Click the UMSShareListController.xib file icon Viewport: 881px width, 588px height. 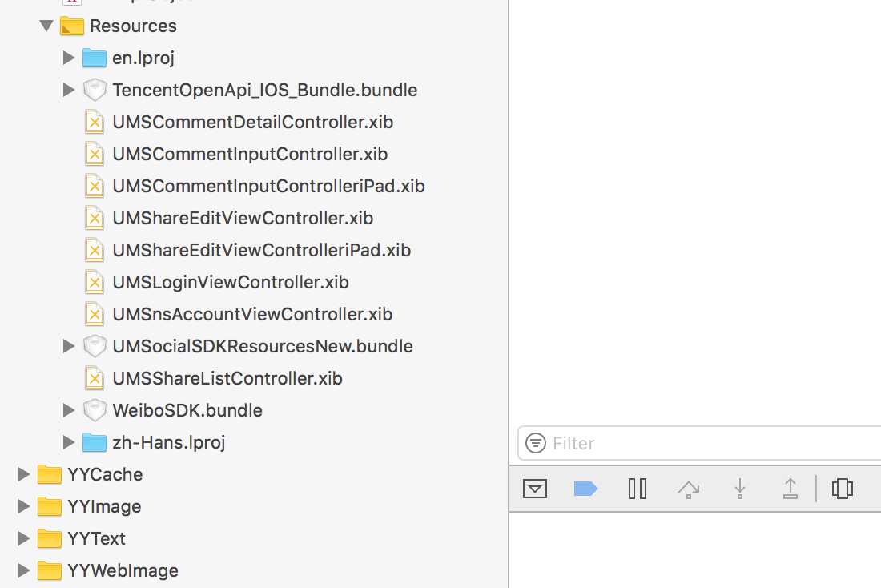click(95, 378)
